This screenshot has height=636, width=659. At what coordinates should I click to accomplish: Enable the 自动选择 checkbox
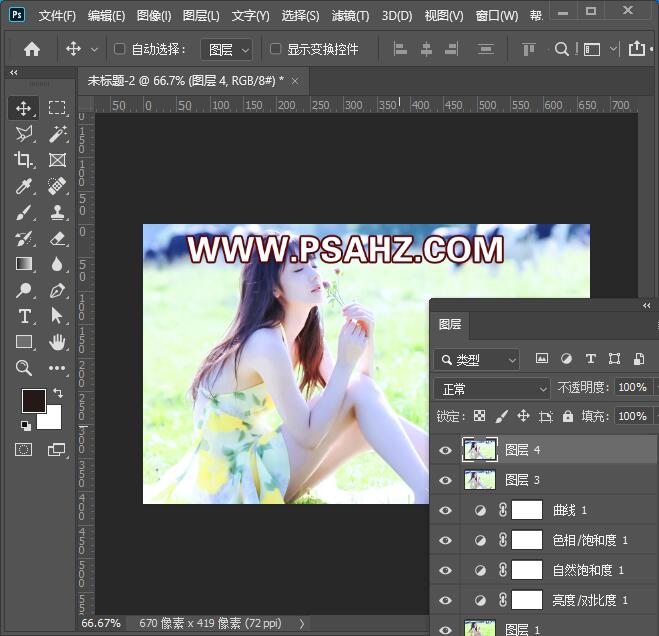119,49
